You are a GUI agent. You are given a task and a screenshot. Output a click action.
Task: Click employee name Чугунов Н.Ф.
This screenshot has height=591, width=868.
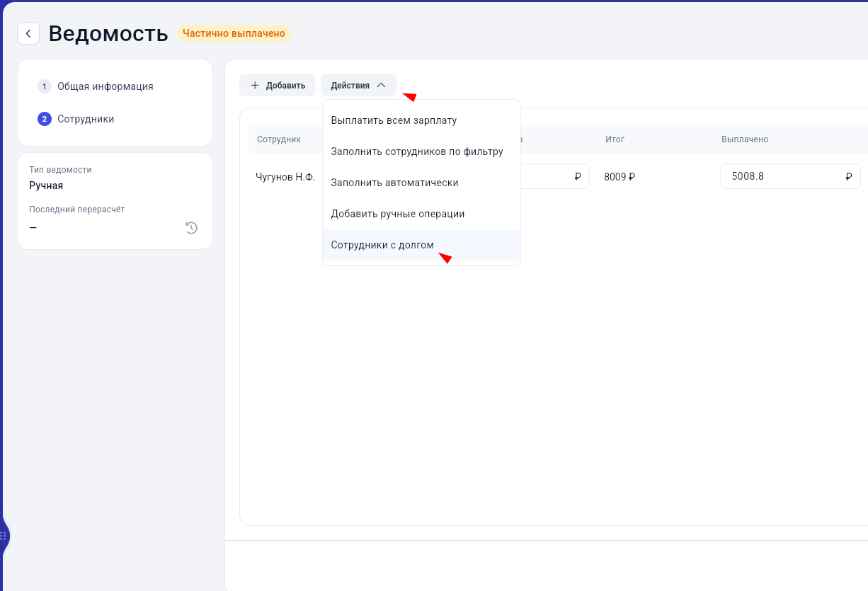285,176
